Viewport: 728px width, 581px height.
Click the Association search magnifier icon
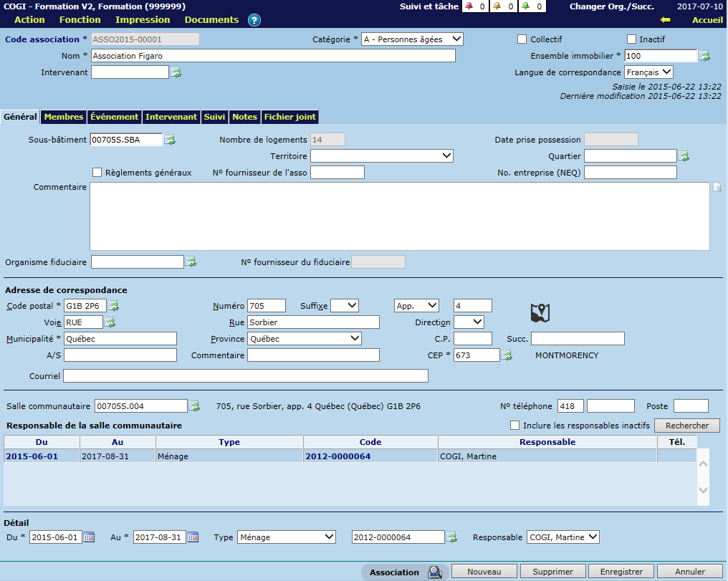pyautogui.click(x=434, y=572)
